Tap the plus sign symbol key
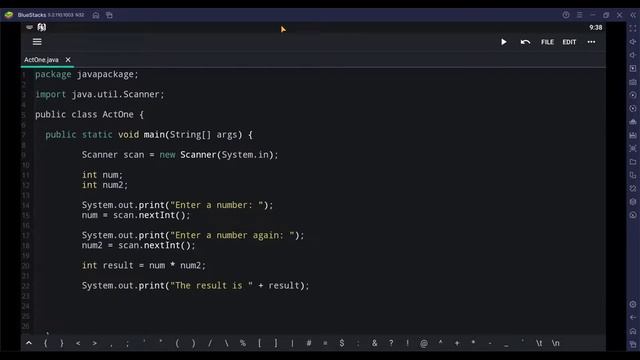This screenshot has height=360, width=640. click(457, 343)
